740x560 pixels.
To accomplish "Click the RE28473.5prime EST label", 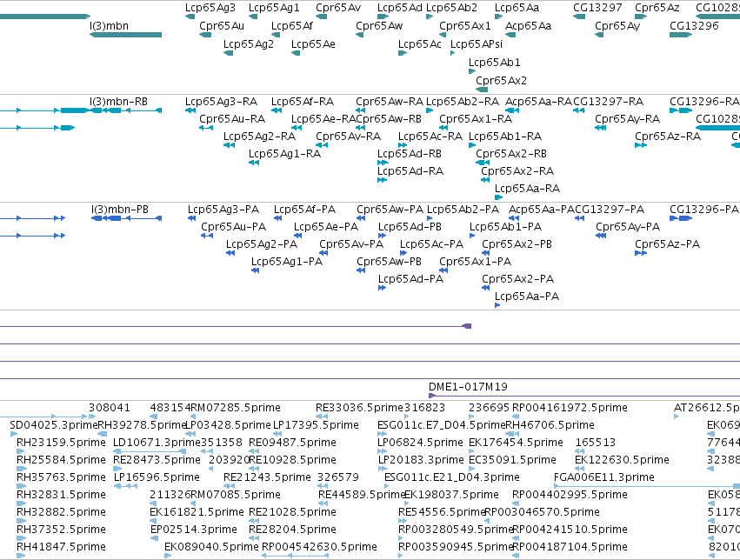I will point(157,460).
